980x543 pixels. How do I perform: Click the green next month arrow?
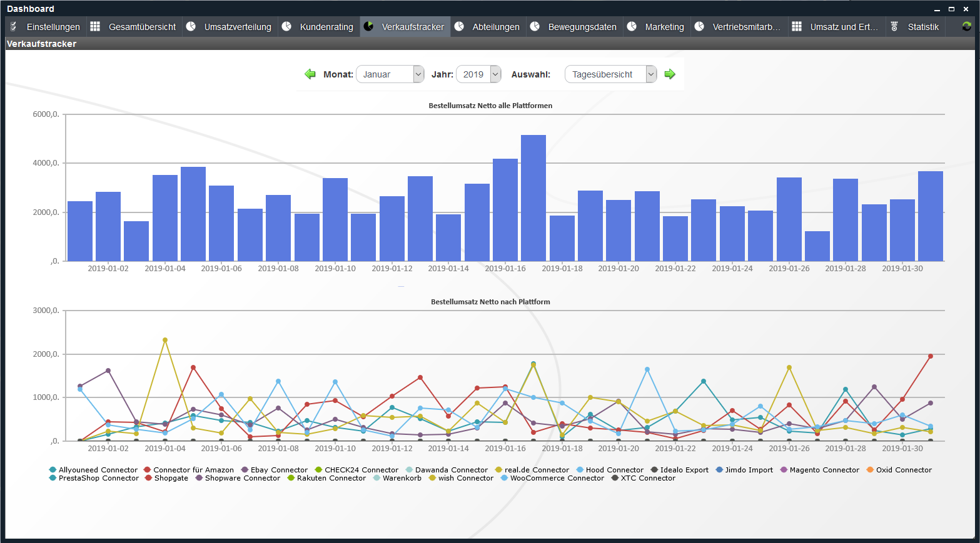[670, 74]
